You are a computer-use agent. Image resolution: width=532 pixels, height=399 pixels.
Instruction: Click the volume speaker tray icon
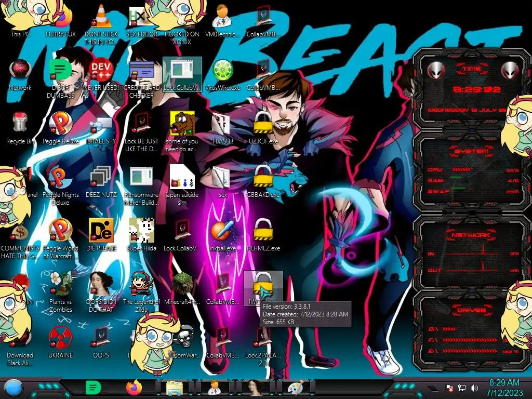(x=474, y=388)
